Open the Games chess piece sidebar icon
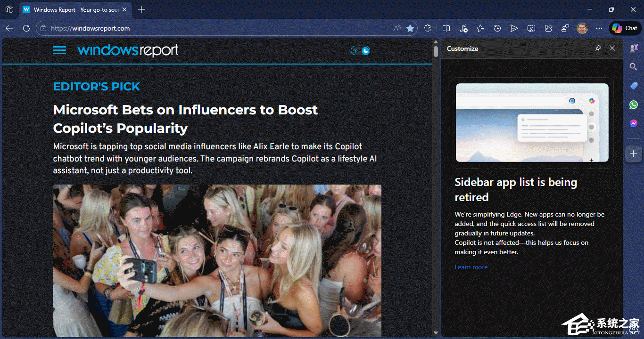 pyautogui.click(x=633, y=48)
